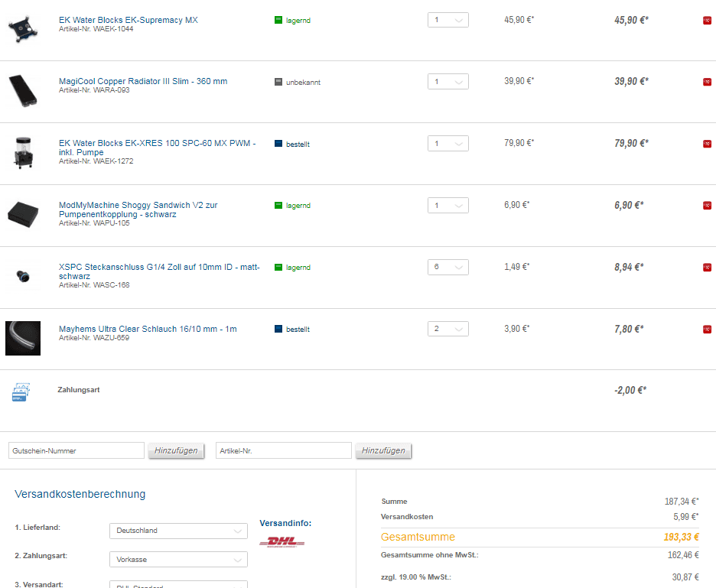Change quantity of XSPC Steckanschluss fittings
716x588 pixels.
click(x=448, y=267)
